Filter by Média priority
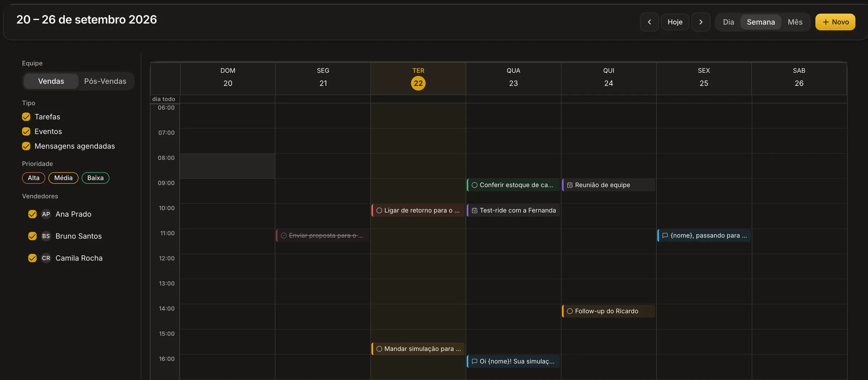Viewport: 868px width, 380px height. pyautogui.click(x=63, y=178)
